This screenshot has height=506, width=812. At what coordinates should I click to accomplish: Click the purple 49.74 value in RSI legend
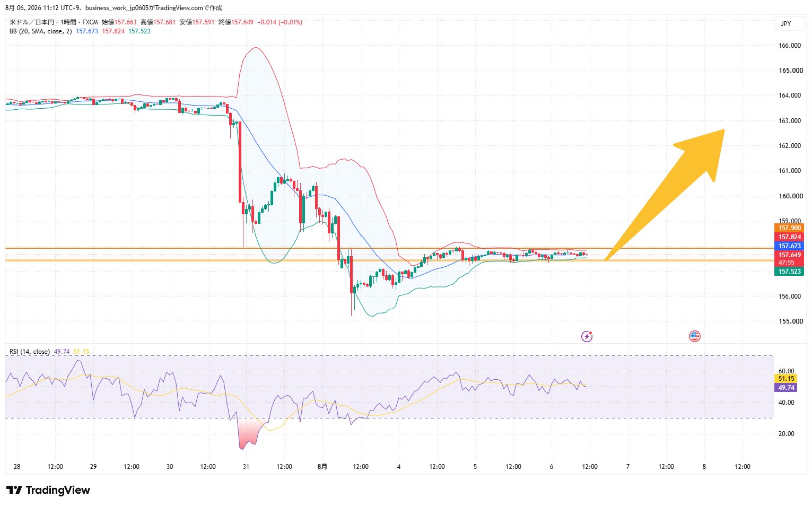coord(62,352)
